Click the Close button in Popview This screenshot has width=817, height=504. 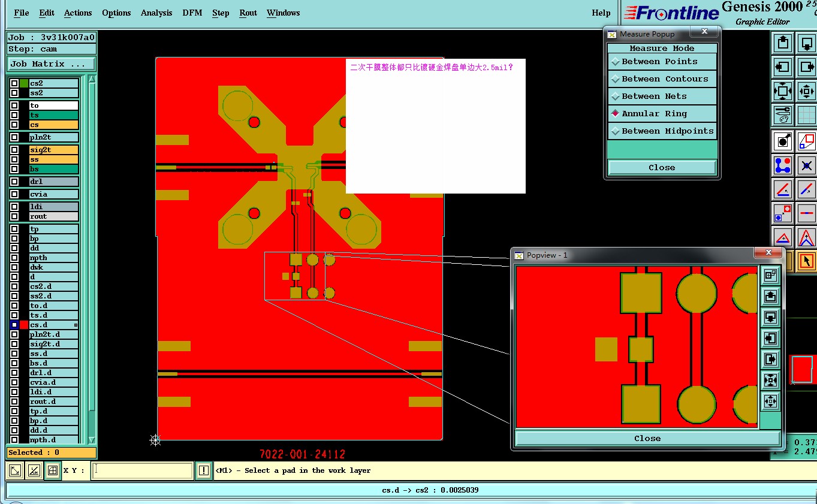(x=647, y=438)
